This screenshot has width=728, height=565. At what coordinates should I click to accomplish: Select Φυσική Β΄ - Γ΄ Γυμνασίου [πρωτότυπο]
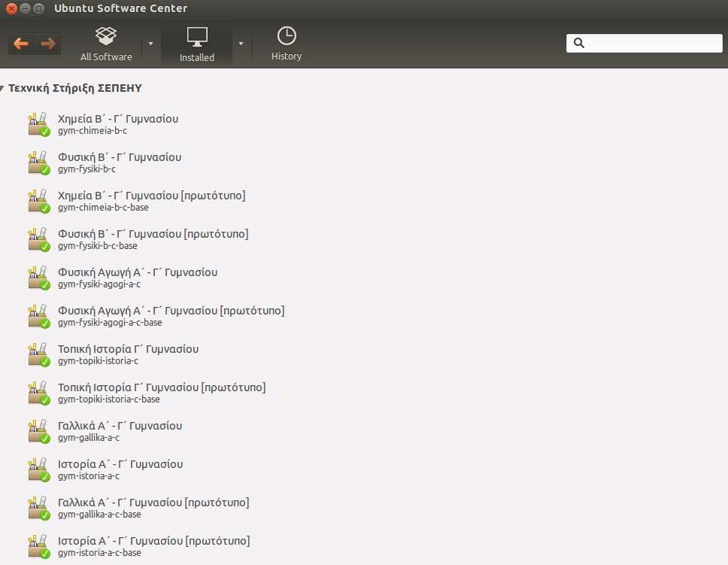coord(153,234)
